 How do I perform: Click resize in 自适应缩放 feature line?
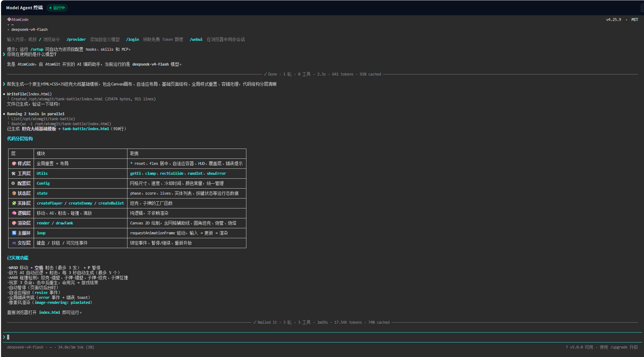(41, 292)
